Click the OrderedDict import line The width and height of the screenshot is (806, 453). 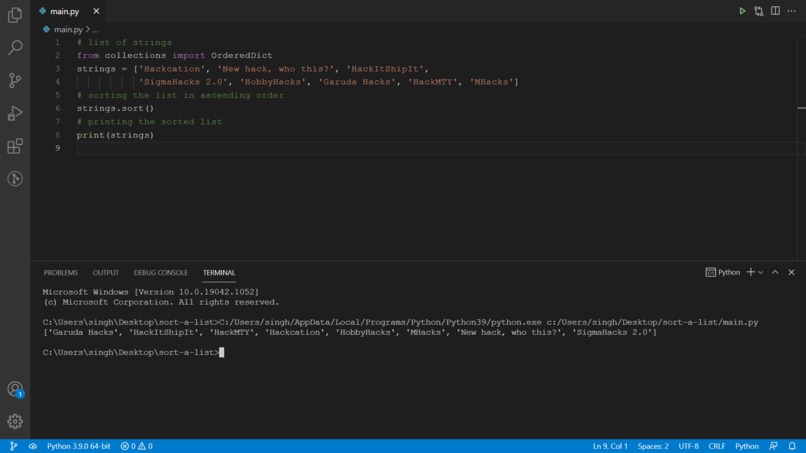pos(174,56)
